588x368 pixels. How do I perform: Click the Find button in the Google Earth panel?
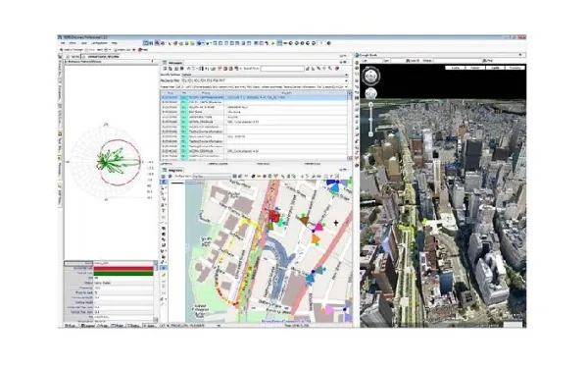[487, 61]
